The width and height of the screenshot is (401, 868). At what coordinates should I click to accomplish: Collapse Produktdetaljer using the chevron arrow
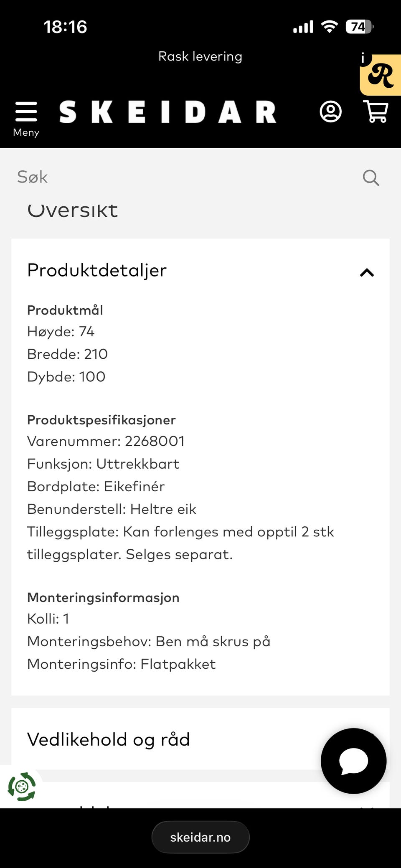(367, 273)
